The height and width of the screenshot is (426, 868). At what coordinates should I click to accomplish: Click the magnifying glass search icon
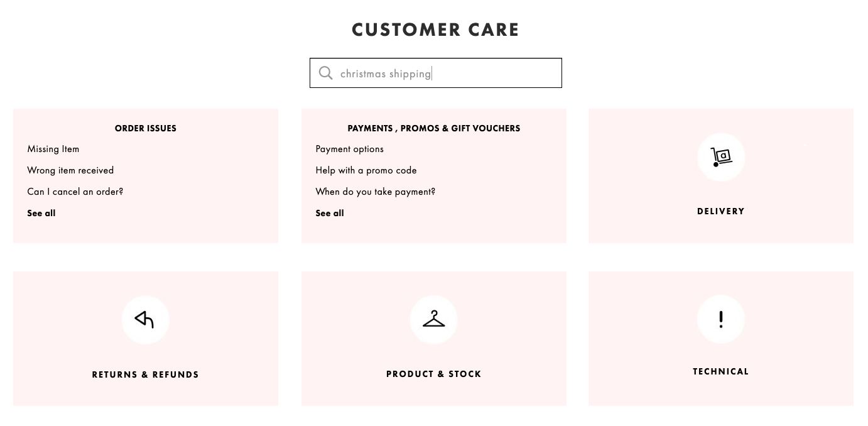coord(325,73)
